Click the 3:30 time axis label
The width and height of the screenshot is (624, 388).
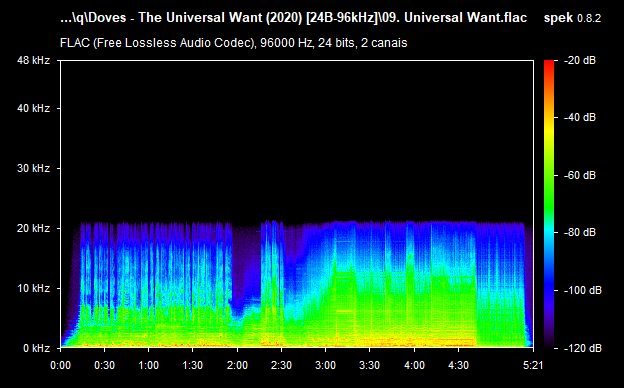point(369,365)
